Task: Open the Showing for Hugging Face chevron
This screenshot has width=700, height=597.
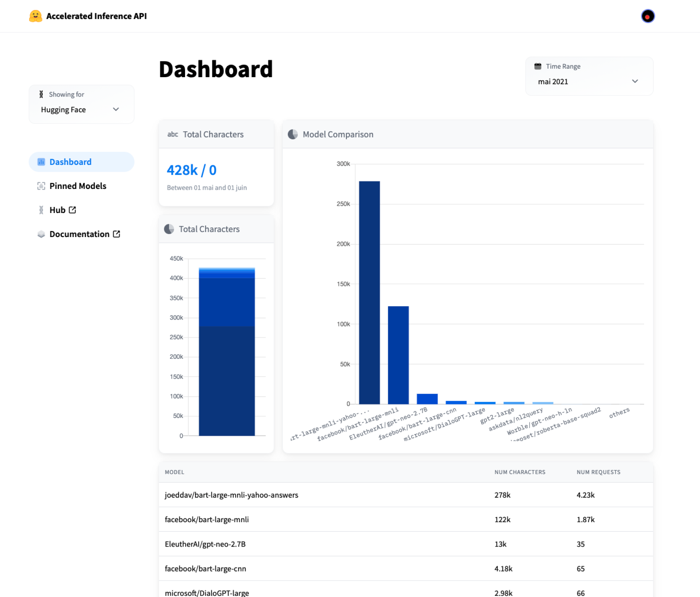Action: tap(116, 109)
